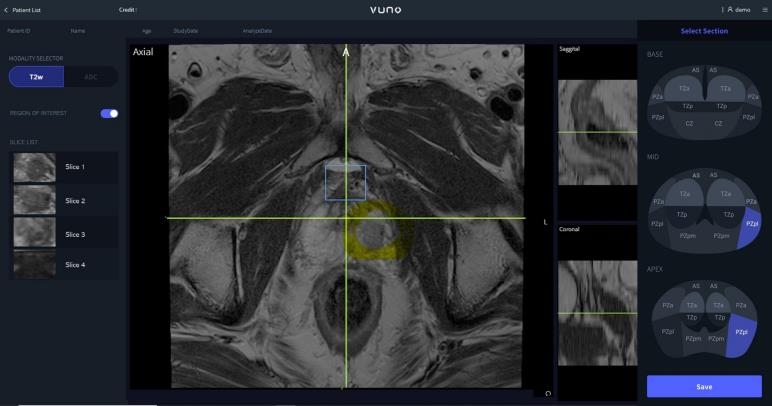Click the left TZa zone in MID diagram
This screenshot has width=772, height=406.
click(x=684, y=194)
